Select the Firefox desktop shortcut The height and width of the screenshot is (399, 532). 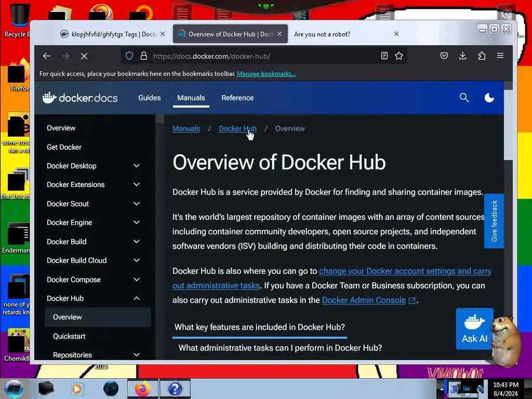pyautogui.click(x=19, y=75)
